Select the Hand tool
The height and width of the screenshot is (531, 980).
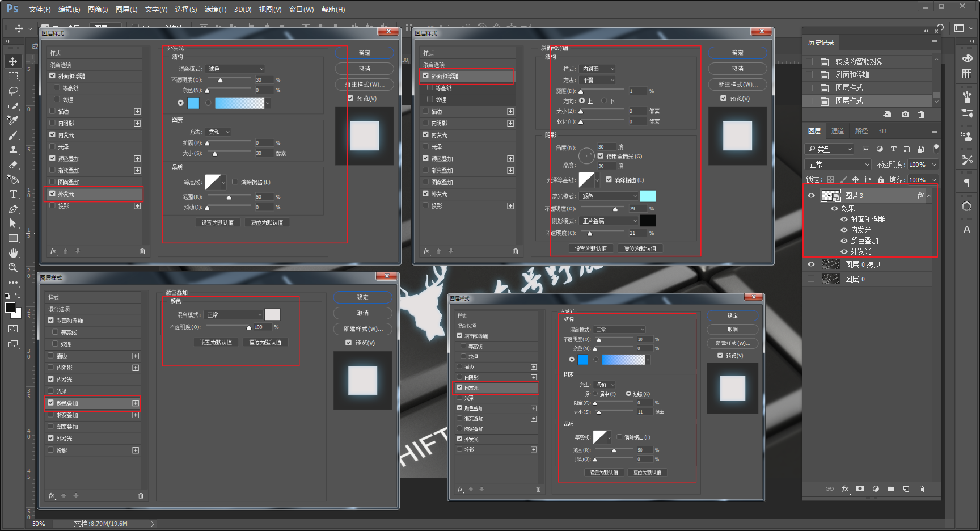[x=13, y=253]
